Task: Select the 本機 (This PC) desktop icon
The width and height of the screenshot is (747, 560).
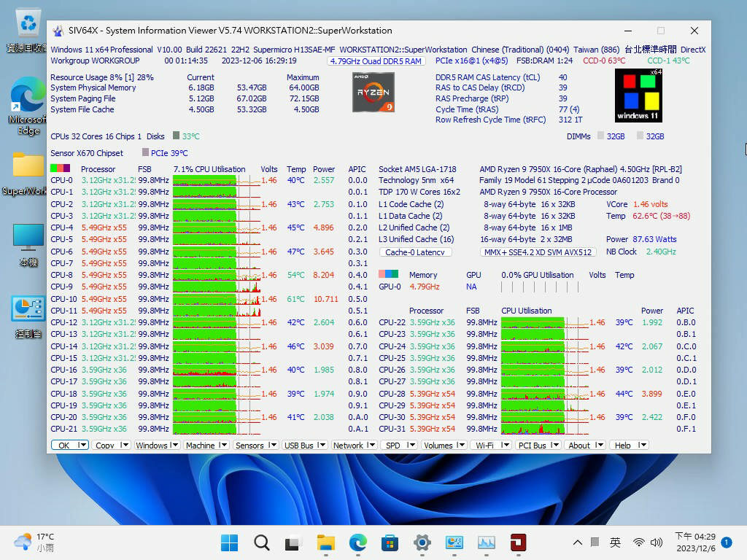Action: coord(28,245)
